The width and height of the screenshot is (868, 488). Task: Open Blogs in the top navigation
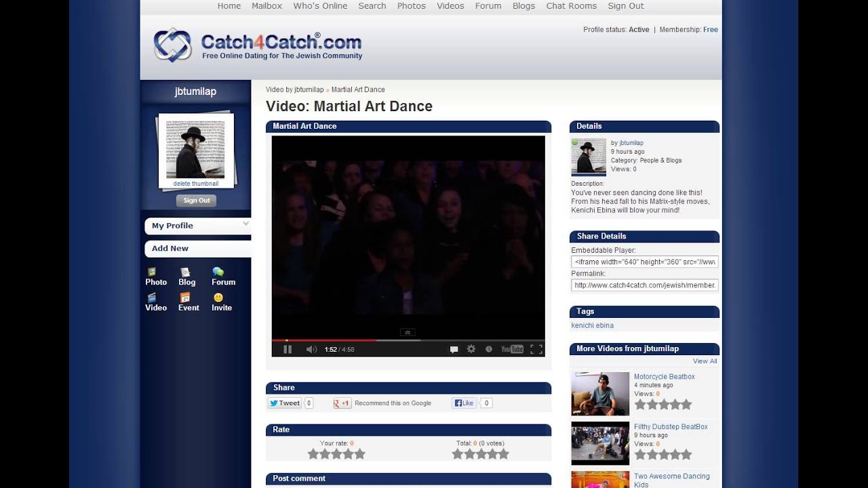click(x=524, y=6)
